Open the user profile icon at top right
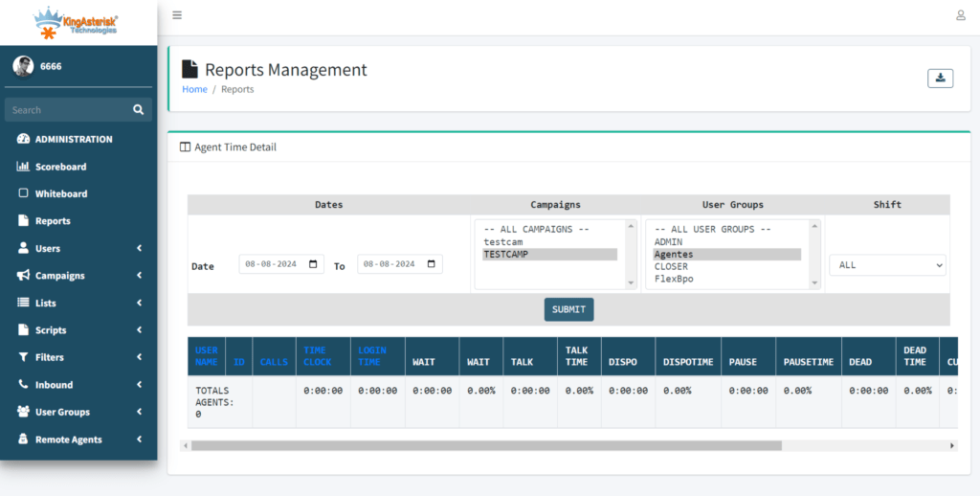Image resolution: width=980 pixels, height=496 pixels. pyautogui.click(x=960, y=15)
